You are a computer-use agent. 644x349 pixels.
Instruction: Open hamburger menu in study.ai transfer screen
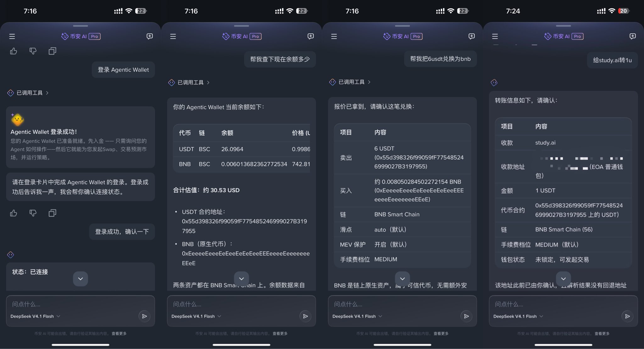pyautogui.click(x=495, y=36)
